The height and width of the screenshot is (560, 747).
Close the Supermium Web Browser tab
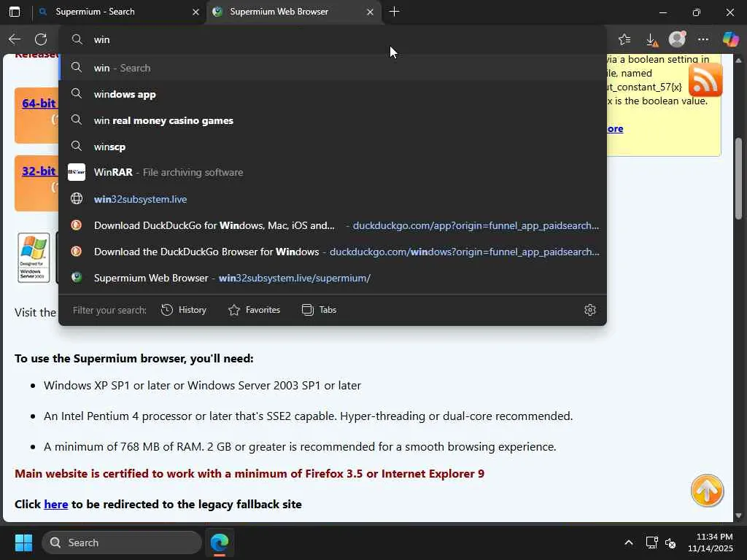[x=370, y=12]
